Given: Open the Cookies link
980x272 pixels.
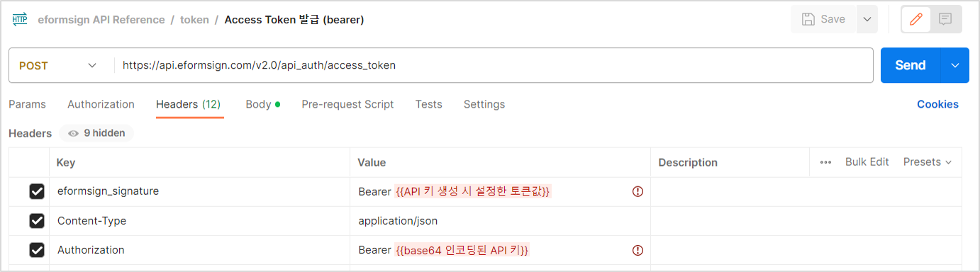Looking at the screenshot, I should 937,104.
